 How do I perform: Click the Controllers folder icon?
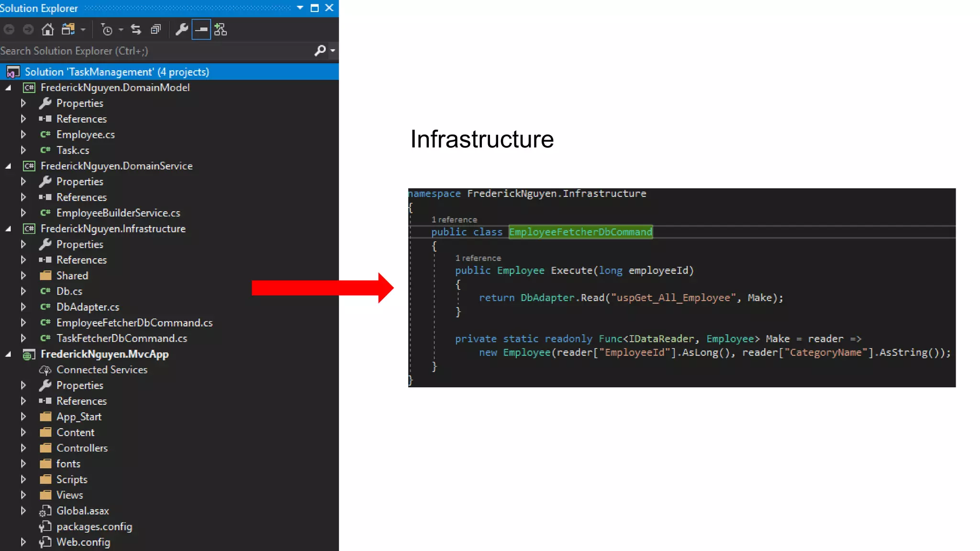[x=45, y=448]
